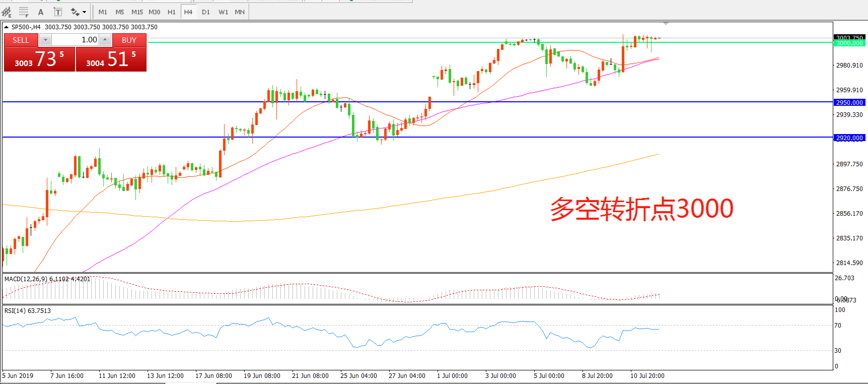Select the text 'A' drawing tool
The width and height of the screenshot is (868, 384).
(41, 12)
